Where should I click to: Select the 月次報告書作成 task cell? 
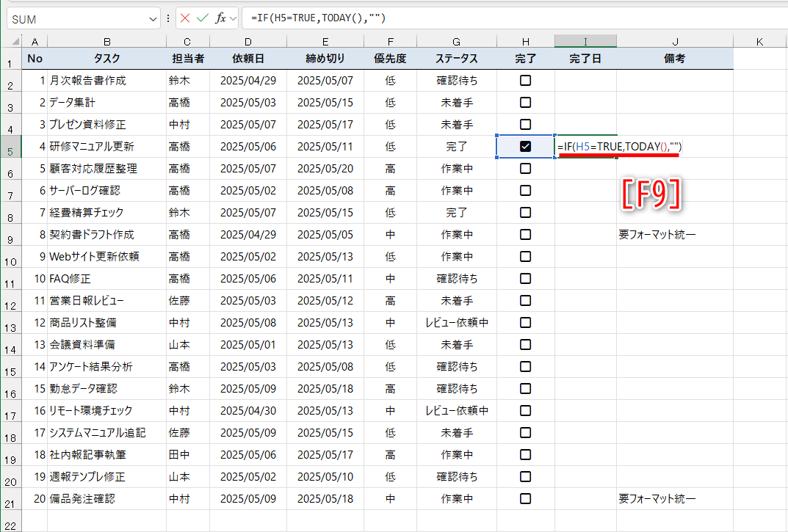(x=106, y=81)
